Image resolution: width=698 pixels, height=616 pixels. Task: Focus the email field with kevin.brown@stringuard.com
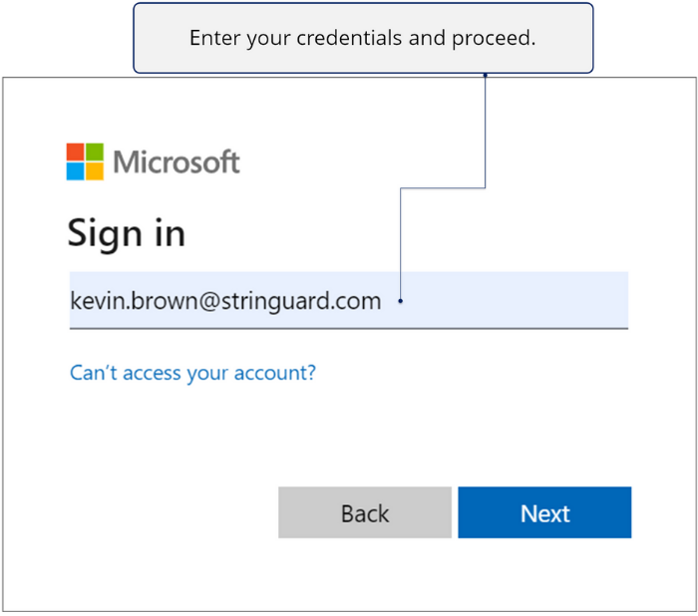click(349, 300)
